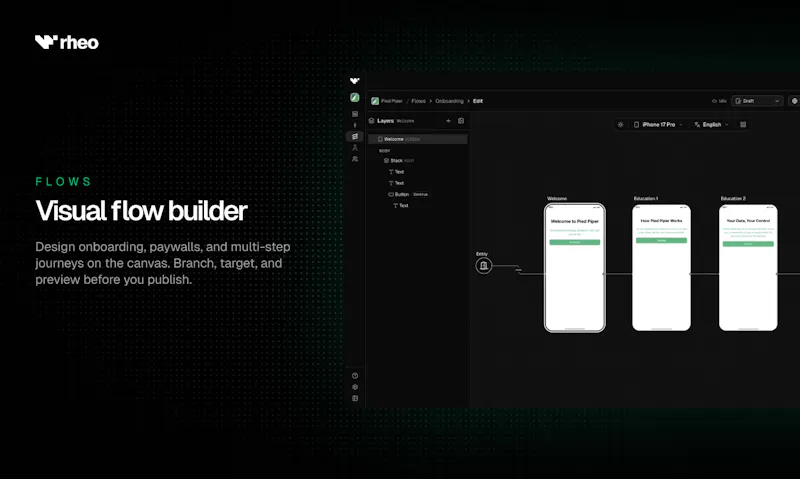Click the Entry label above the door node

pyautogui.click(x=482, y=254)
